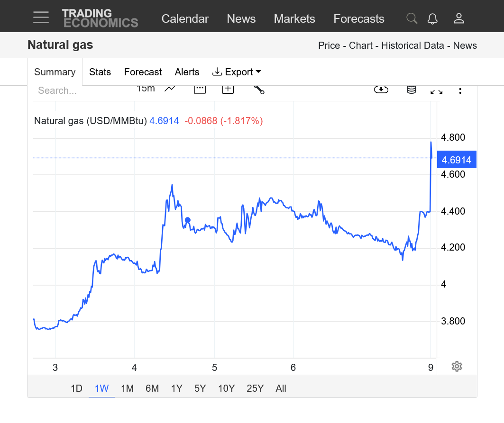Open the calendar date range picker
504x423 pixels.
[200, 89]
